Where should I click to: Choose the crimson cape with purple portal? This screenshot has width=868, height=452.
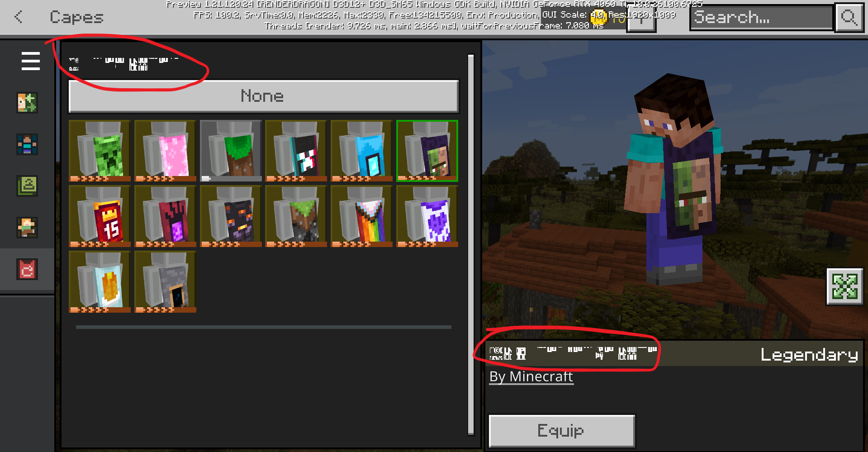(165, 216)
